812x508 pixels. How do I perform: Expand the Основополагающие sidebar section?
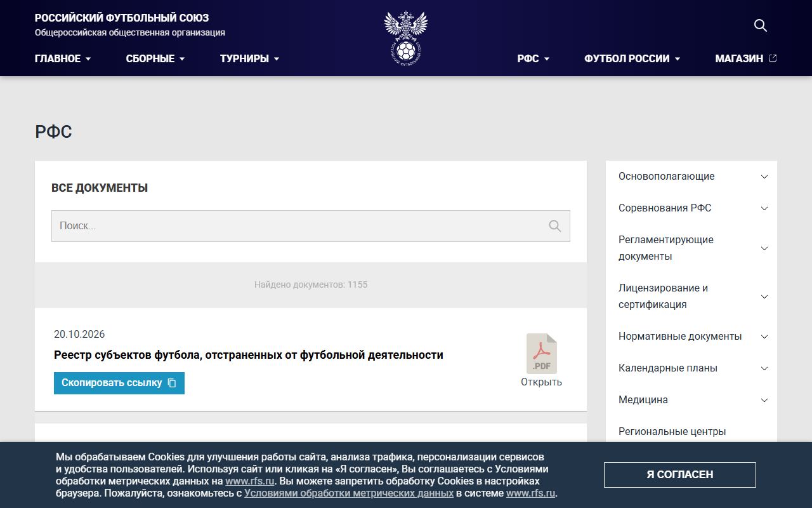[x=691, y=177]
